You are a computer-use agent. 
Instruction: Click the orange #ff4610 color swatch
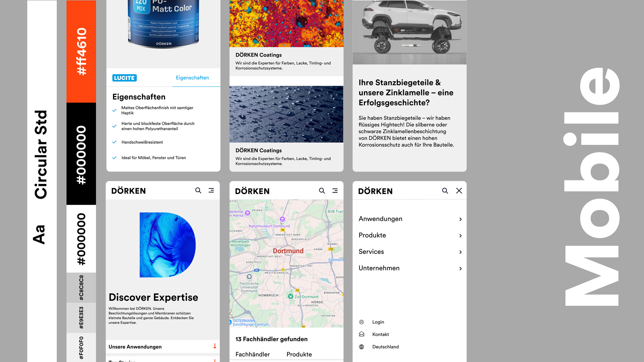[81, 51]
